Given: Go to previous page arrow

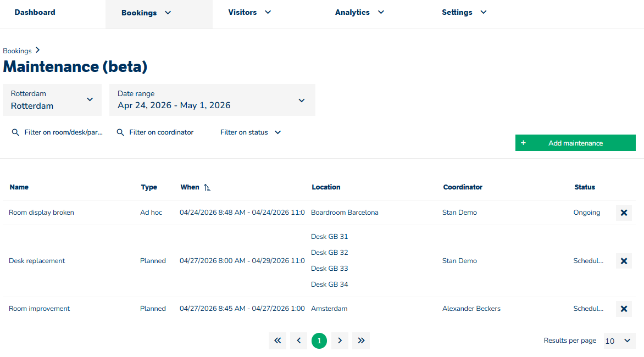Looking at the screenshot, I should pos(298,341).
